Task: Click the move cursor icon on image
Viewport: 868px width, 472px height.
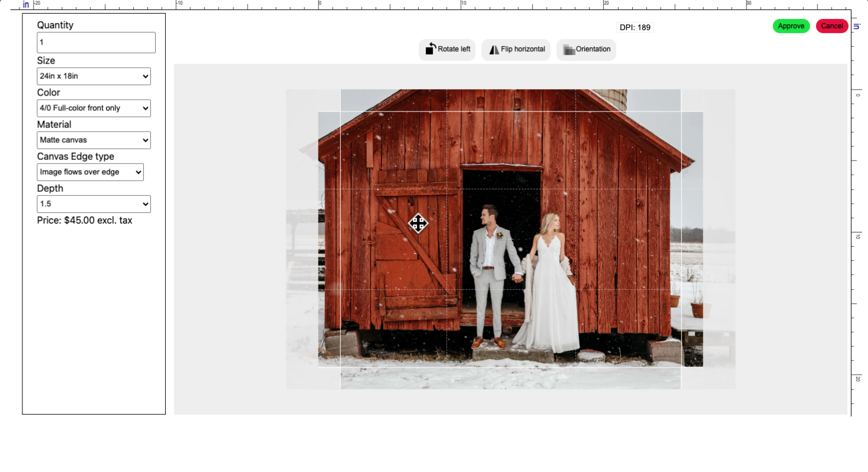Action: coord(418,223)
